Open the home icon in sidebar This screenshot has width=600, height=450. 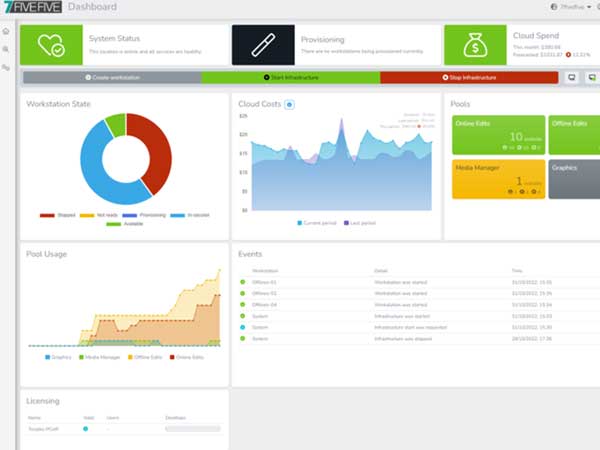tap(6, 31)
